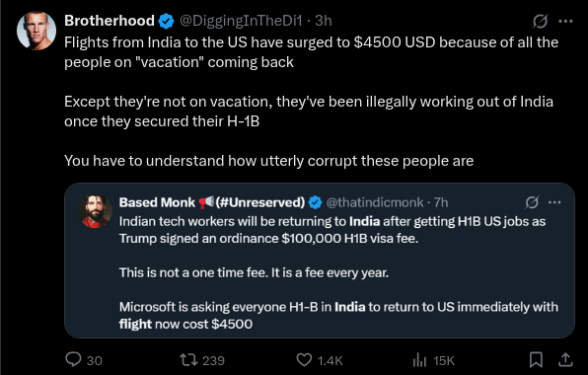This screenshot has height=375, width=588.
Task: Open more options menu for Brotherhood's tweet
Action: pyautogui.click(x=565, y=22)
